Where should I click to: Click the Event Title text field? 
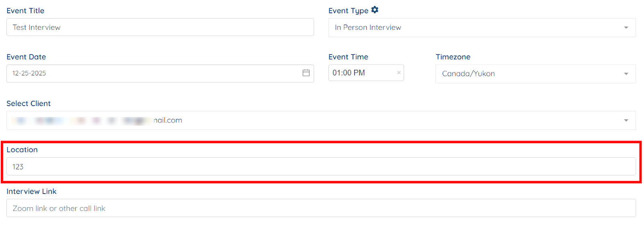[160, 27]
